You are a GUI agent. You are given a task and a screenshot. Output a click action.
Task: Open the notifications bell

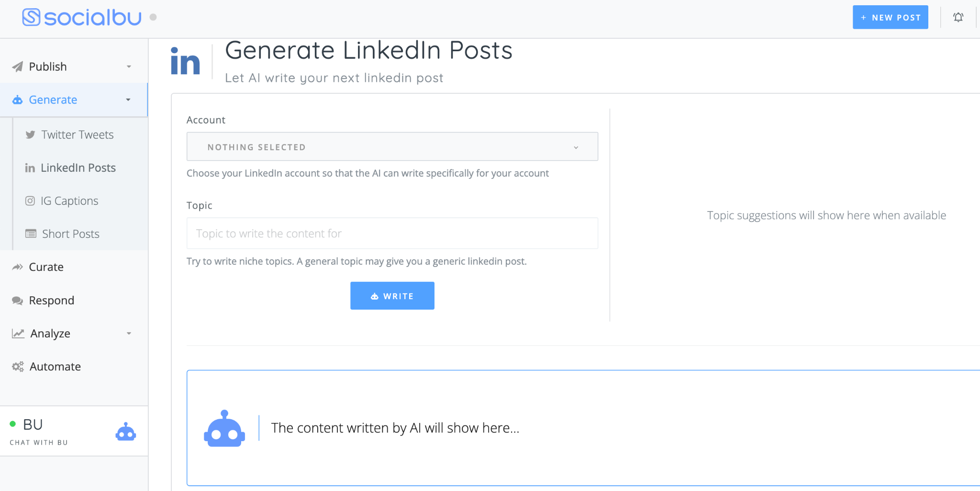(x=958, y=18)
